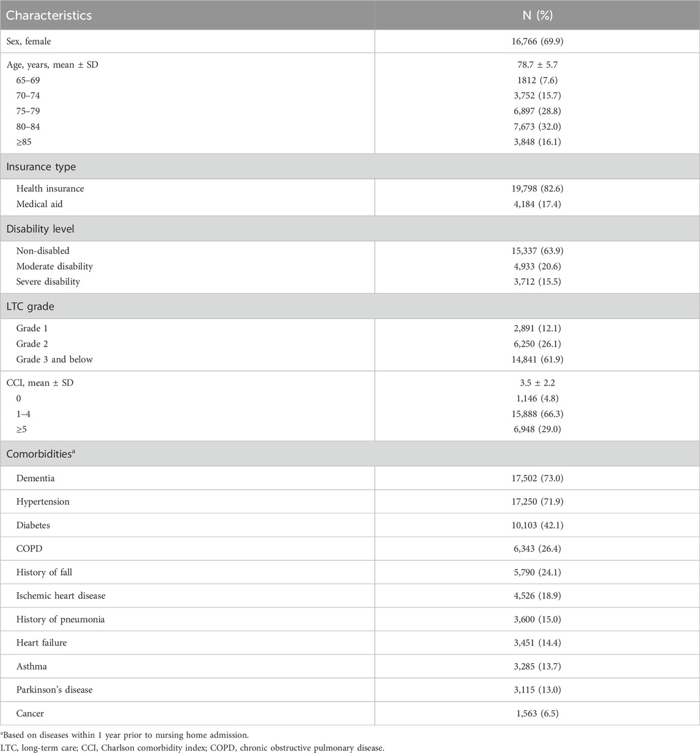Screen dimensions: 700x753
Task: Click the Characteristics column header
Action: tap(49, 15)
